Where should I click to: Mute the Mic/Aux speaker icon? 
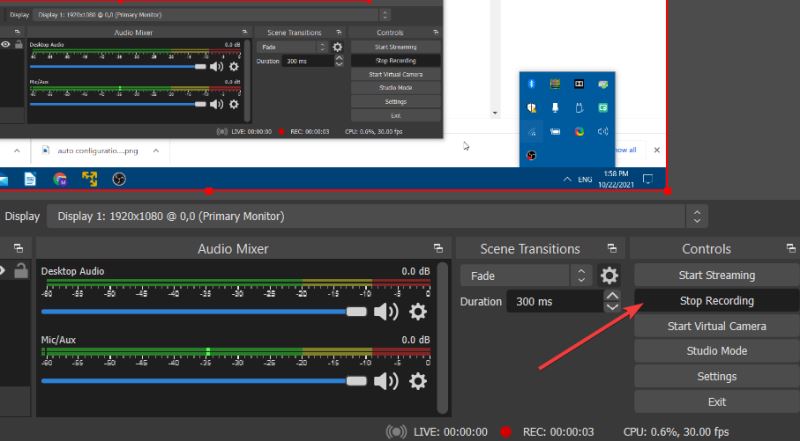point(385,381)
